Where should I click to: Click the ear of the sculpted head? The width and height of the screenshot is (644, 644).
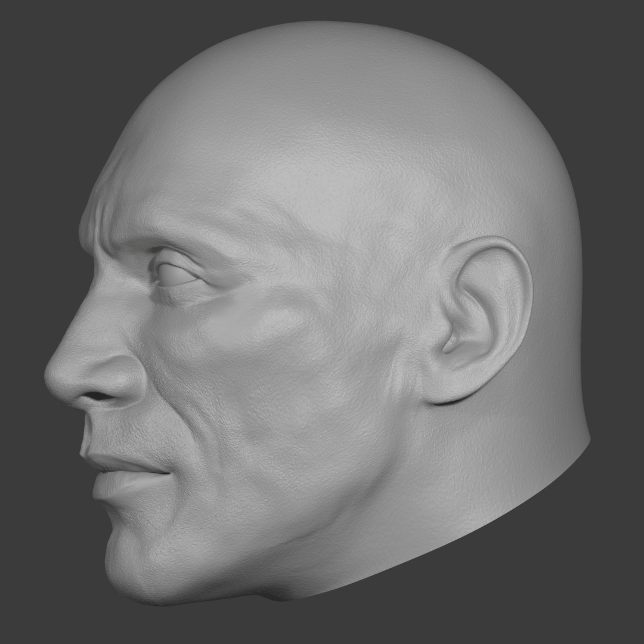478,320
